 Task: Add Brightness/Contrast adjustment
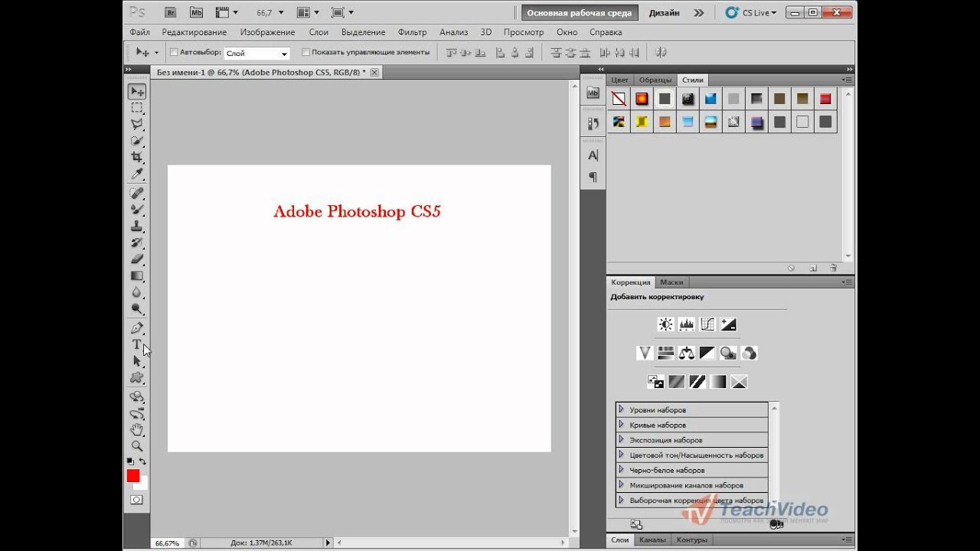click(665, 324)
